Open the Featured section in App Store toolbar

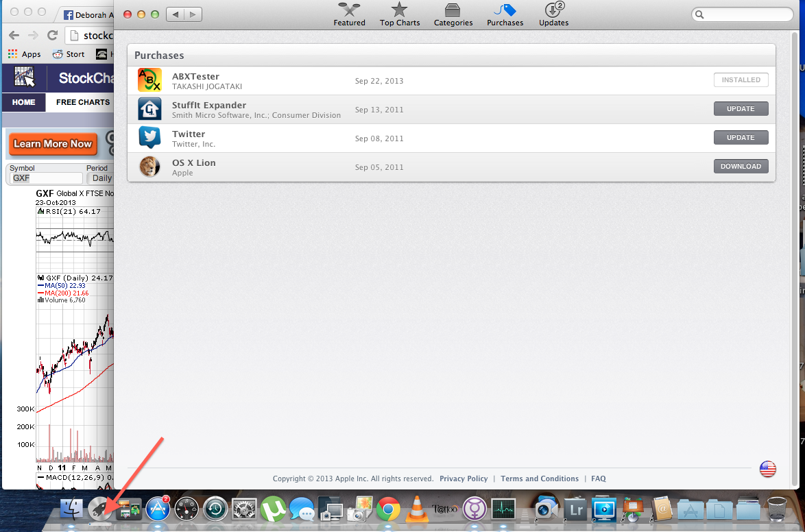pyautogui.click(x=349, y=14)
